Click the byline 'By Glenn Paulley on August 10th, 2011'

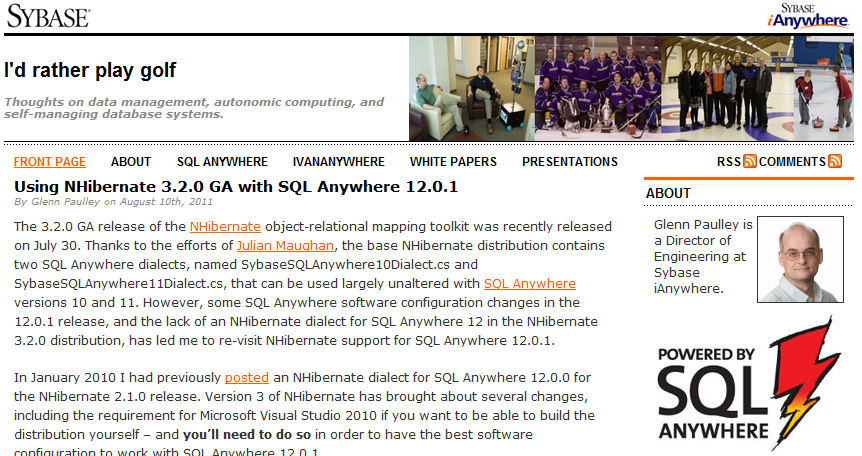click(113, 202)
